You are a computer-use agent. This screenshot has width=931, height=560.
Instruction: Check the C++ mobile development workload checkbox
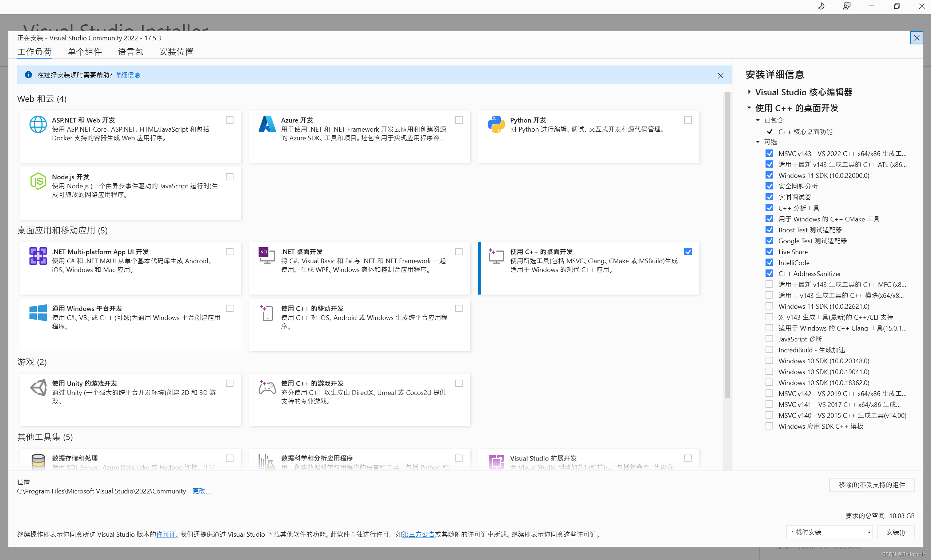(x=459, y=308)
